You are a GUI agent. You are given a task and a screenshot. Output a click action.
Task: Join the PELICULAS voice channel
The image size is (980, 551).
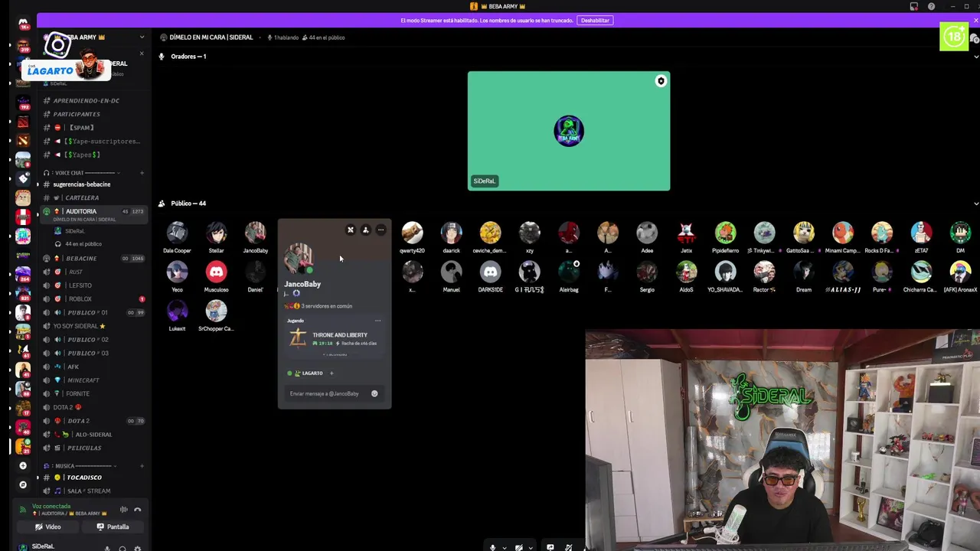(84, 448)
